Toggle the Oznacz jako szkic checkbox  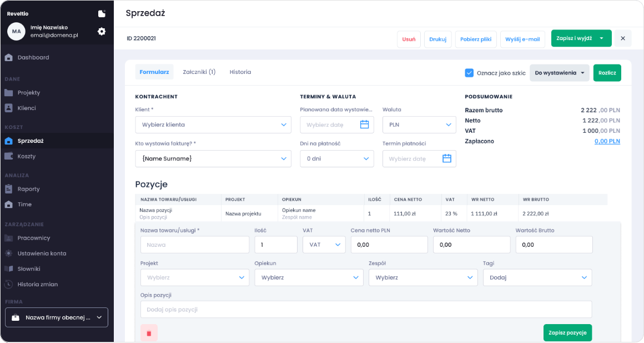[469, 73]
